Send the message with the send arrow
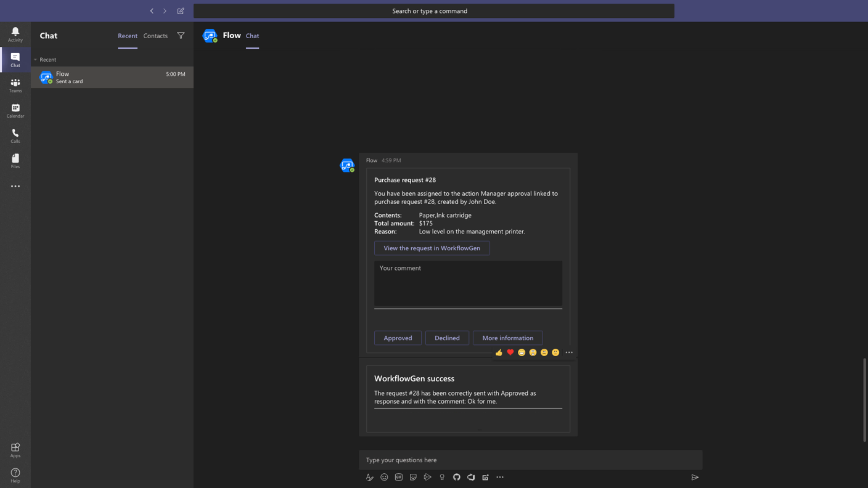Viewport: 868px width, 488px height. point(695,477)
